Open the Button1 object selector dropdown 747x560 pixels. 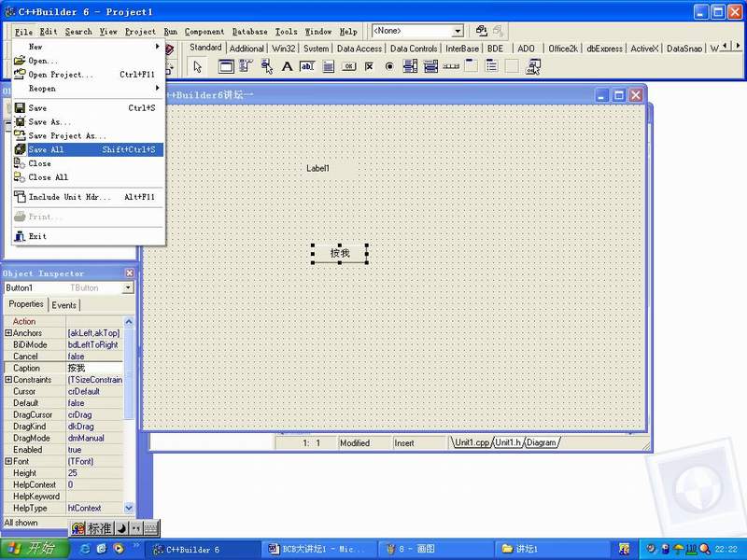click(128, 288)
